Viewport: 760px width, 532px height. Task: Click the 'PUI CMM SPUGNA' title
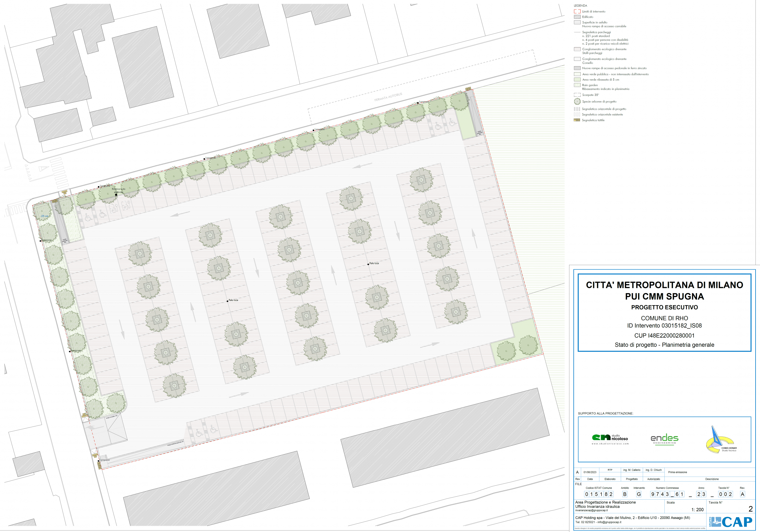click(664, 296)
